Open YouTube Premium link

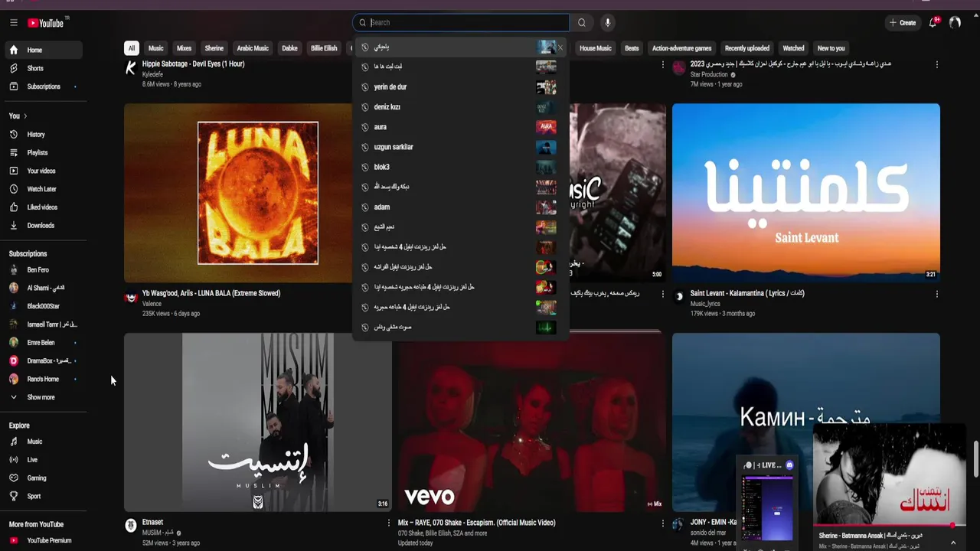(44, 540)
